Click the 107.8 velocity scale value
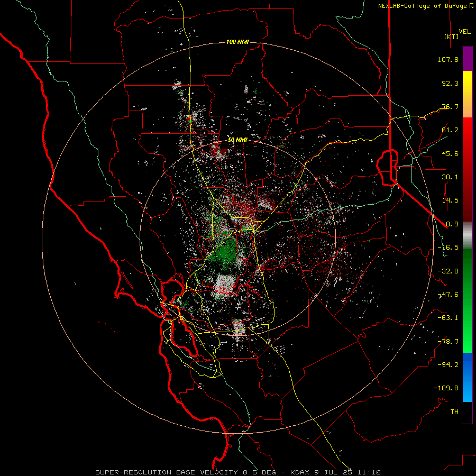The width and height of the screenshot is (476, 476). (x=448, y=59)
